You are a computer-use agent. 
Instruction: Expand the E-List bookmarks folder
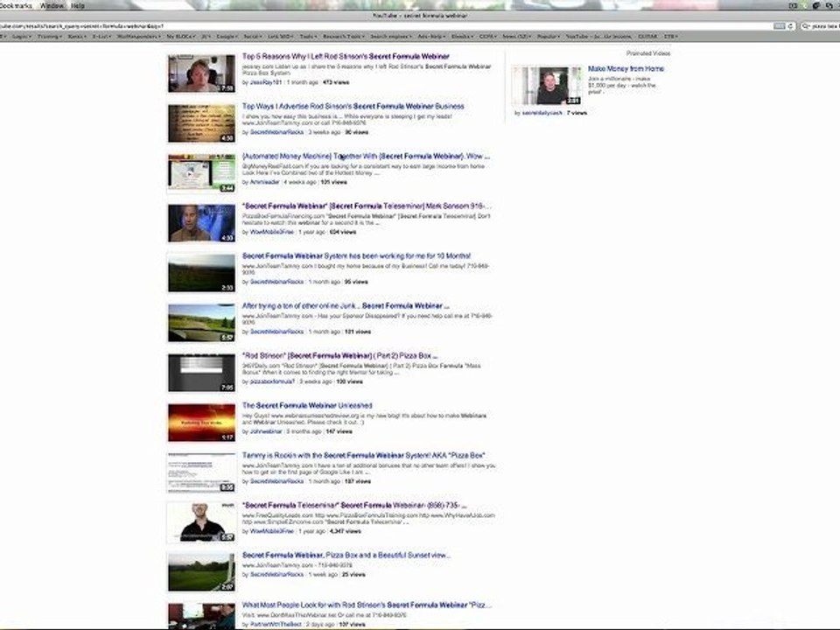click(x=101, y=37)
